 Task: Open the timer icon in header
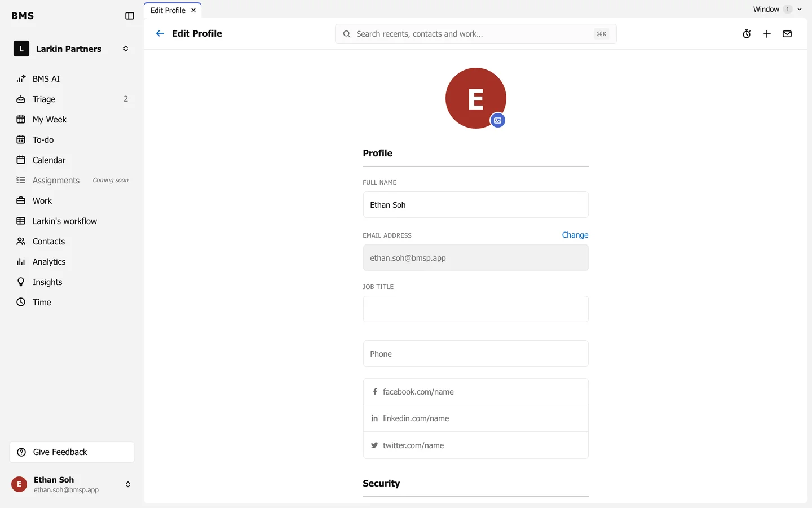(x=747, y=34)
